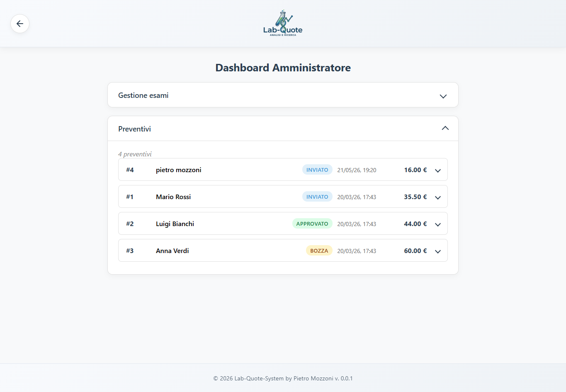This screenshot has width=566, height=392.
Task: Click the #4 quote number
Action: [130, 170]
